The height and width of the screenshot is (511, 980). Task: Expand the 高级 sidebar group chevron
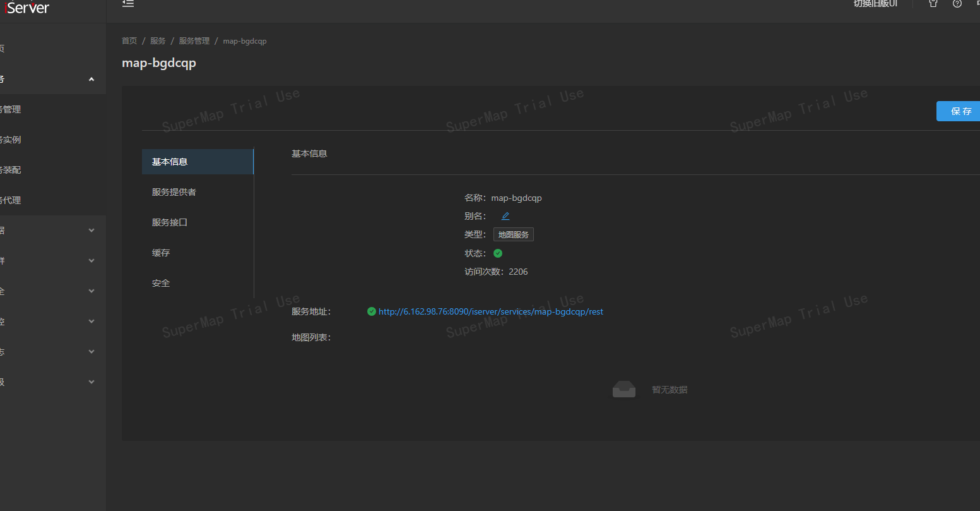(92, 382)
